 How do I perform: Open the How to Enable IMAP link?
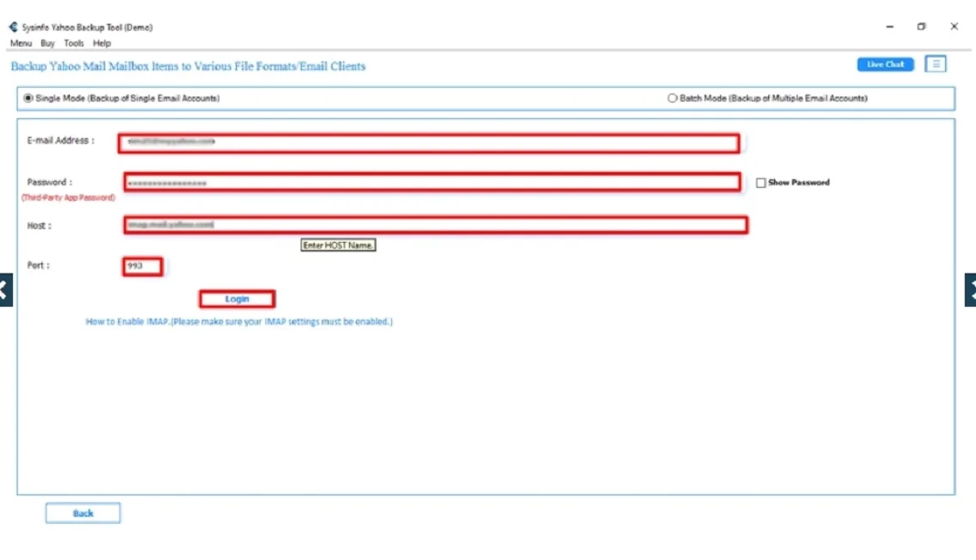coord(239,321)
